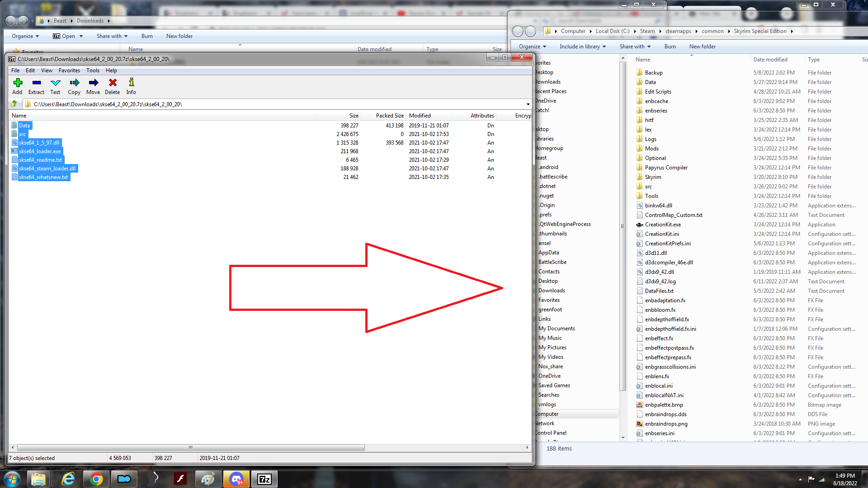Click Burn in Skyrim Special Edition window
This screenshot has height=488, width=868.
click(x=670, y=47)
